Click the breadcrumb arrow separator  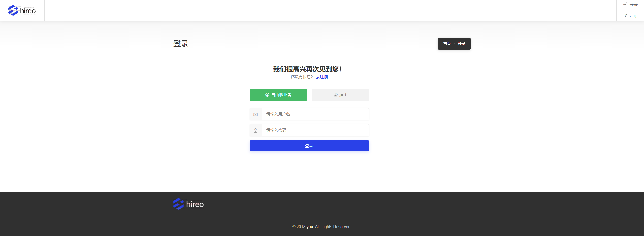(x=454, y=44)
